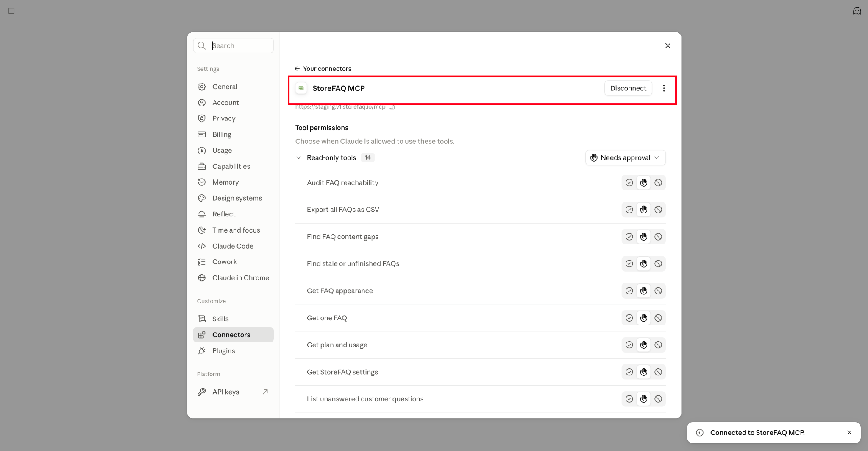Open Claude Code settings
This screenshot has width=868, height=451.
pyautogui.click(x=233, y=246)
